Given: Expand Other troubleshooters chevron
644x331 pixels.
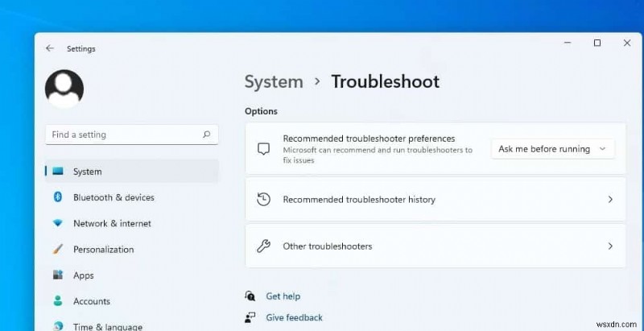Looking at the screenshot, I should pos(610,246).
